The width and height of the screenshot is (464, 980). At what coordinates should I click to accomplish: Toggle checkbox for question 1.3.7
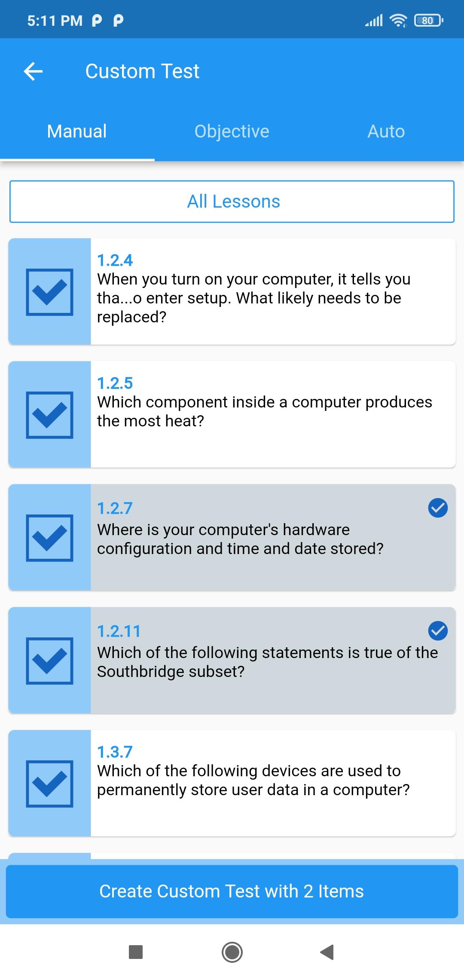[x=49, y=784]
